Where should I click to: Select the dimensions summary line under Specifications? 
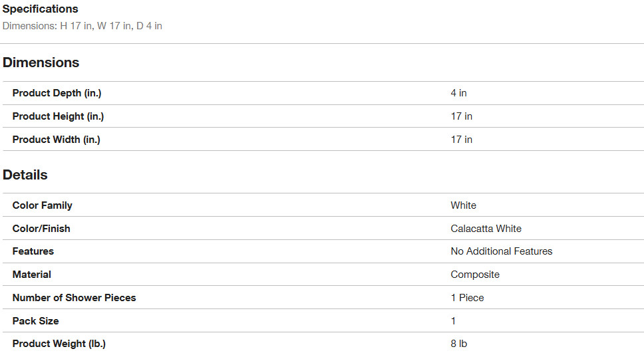[82, 26]
